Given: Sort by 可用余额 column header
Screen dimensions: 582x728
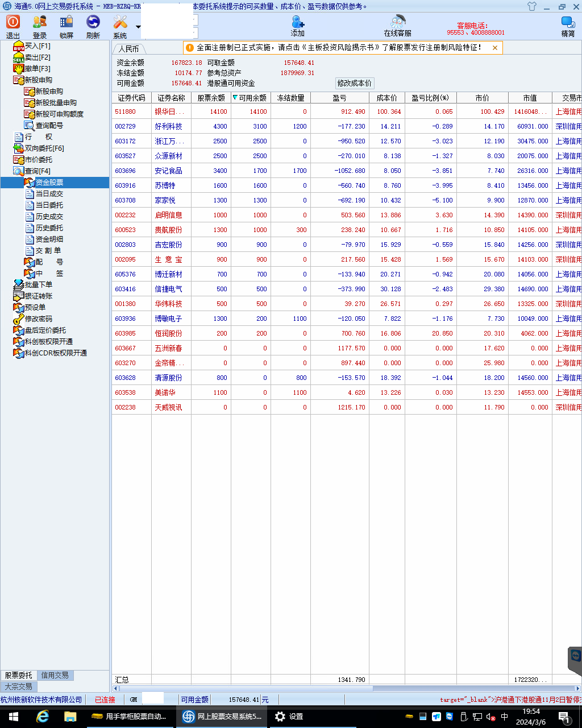Looking at the screenshot, I should pyautogui.click(x=251, y=98).
